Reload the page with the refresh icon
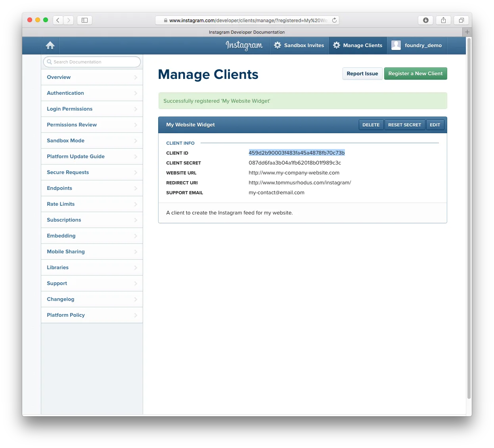The width and height of the screenshot is (494, 448). tap(334, 20)
